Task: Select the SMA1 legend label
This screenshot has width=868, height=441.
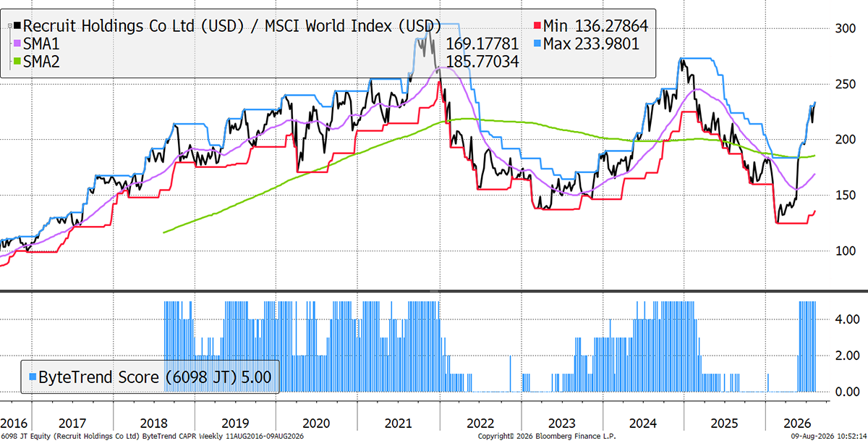Action: pyautogui.click(x=43, y=45)
